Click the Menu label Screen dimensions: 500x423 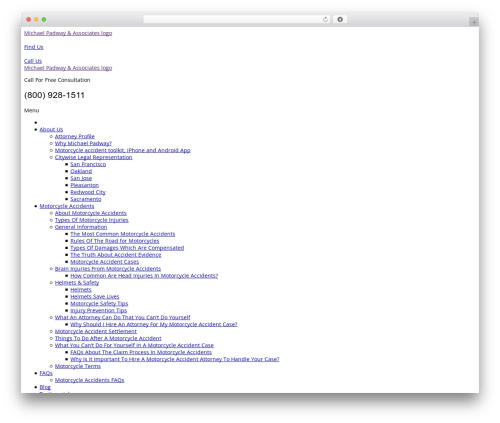coord(31,110)
